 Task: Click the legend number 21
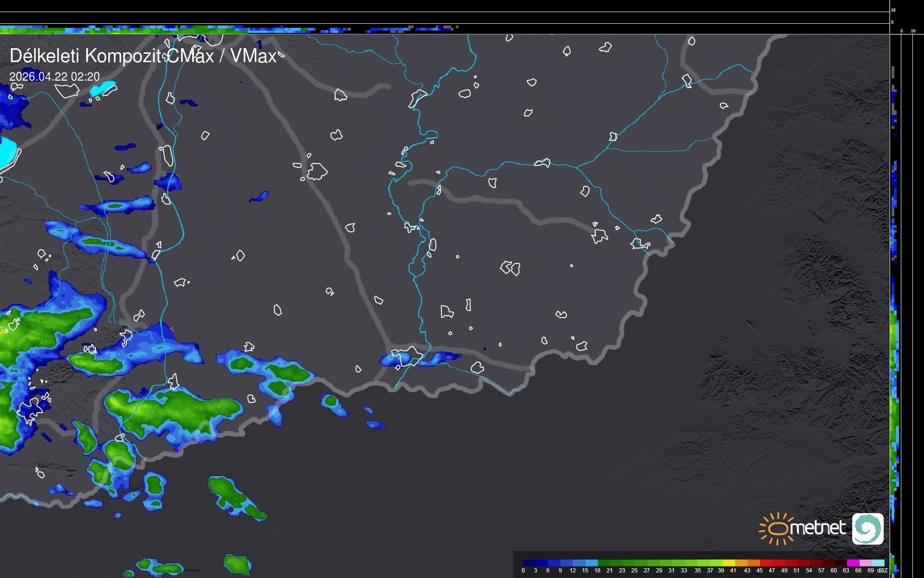pyautogui.click(x=610, y=571)
